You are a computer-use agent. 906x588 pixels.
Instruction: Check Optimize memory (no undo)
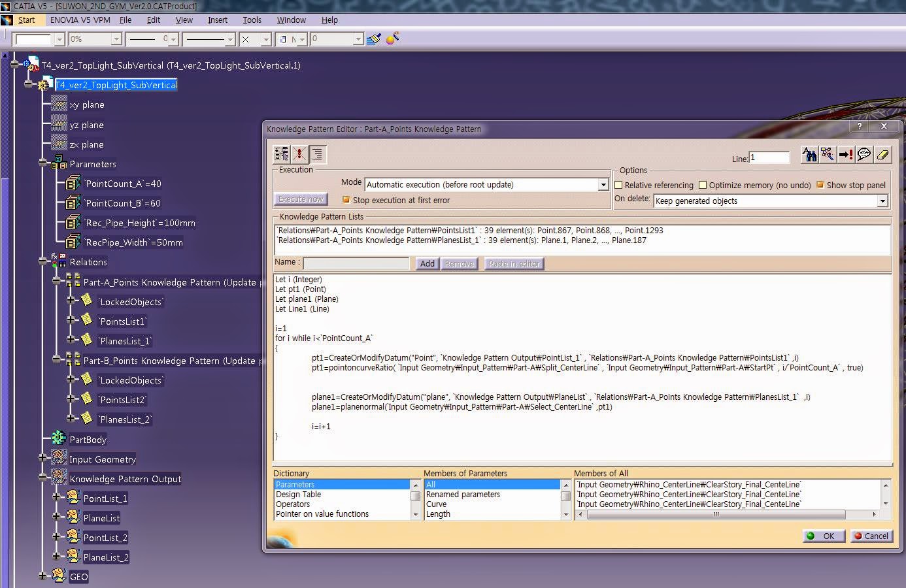point(703,185)
